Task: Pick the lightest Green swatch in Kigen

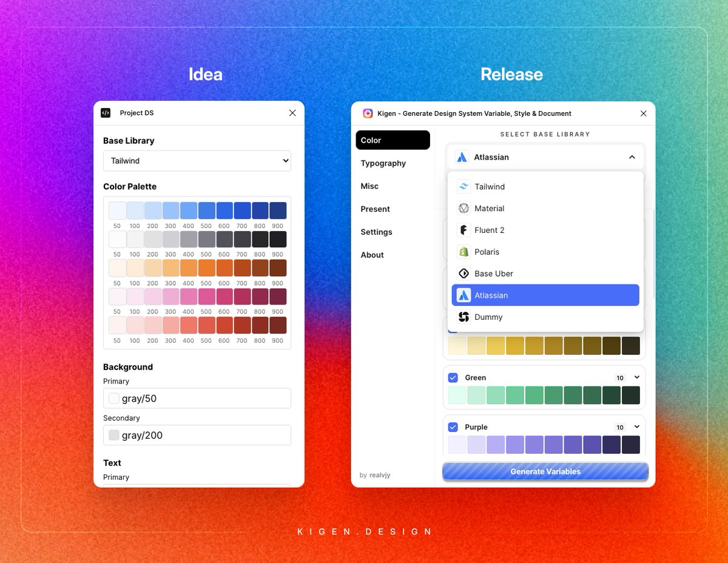Action: (457, 395)
